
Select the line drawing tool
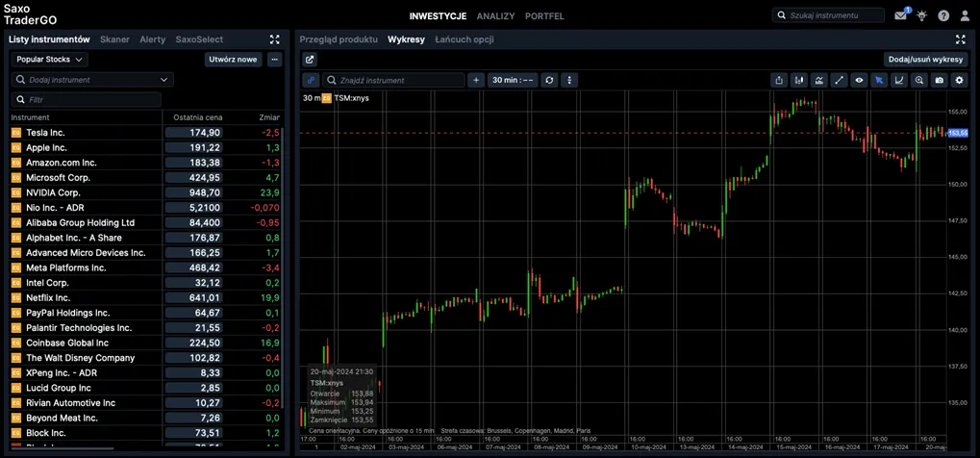click(839, 80)
